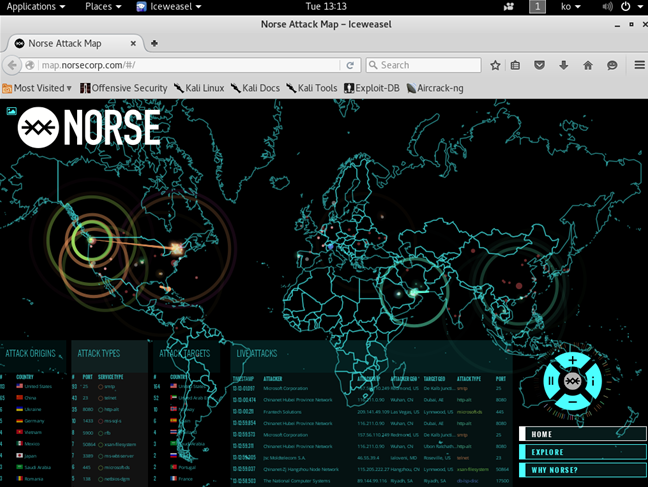Toggle microsoft-ds circle in Attack Types
This screenshot has height=487, width=648.
100,468
